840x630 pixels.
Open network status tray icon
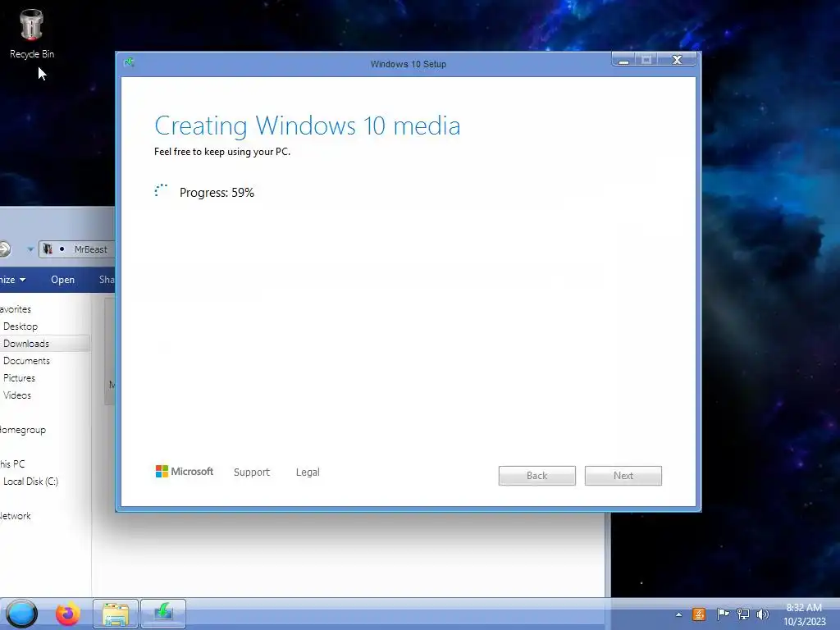click(743, 614)
